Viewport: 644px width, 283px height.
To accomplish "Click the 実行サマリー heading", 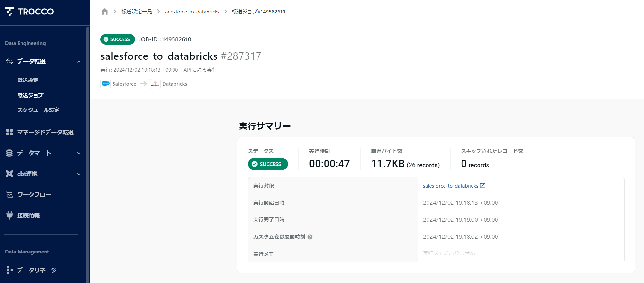I will point(265,126).
